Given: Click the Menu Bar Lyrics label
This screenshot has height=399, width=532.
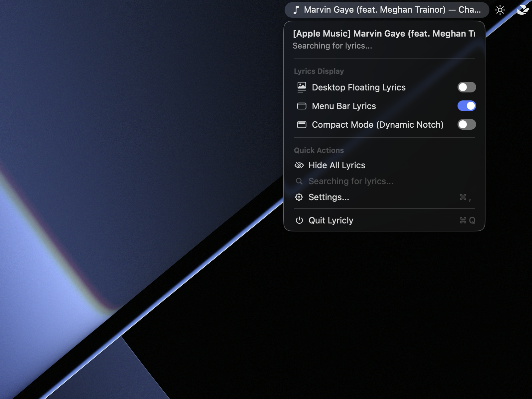Looking at the screenshot, I should [x=344, y=106].
